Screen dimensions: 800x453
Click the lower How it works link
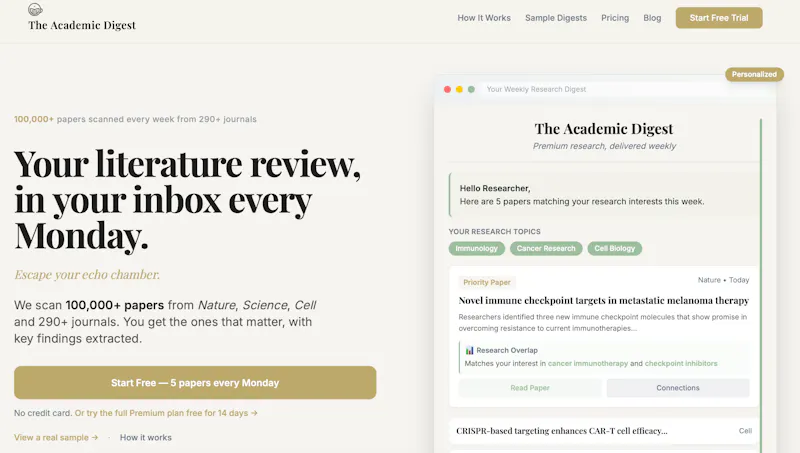tap(145, 438)
